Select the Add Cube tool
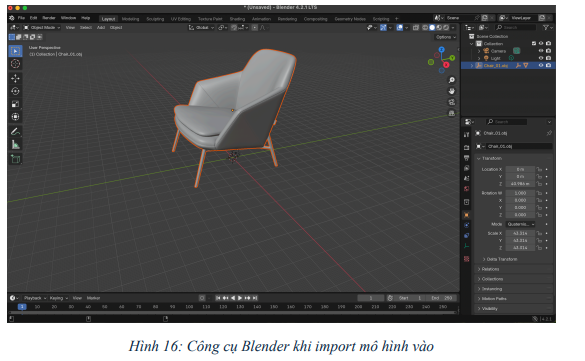This screenshot has height=361, width=585. coord(15,159)
